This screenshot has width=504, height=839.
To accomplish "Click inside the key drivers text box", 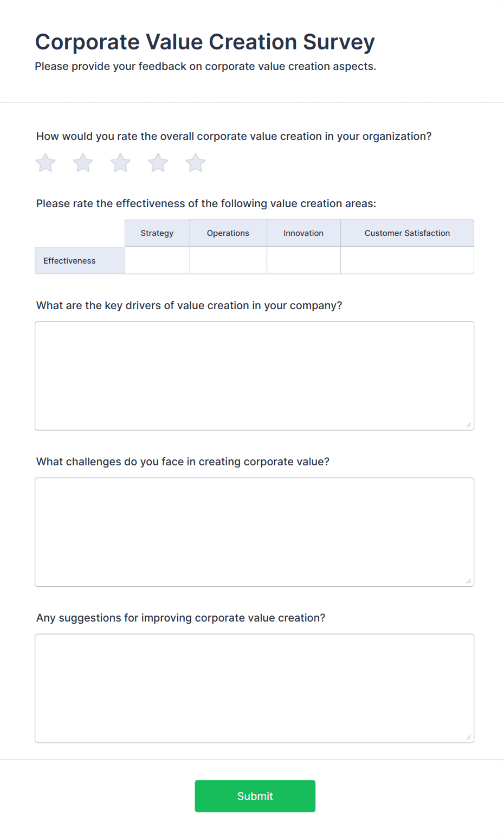I will pyautogui.click(x=254, y=374).
